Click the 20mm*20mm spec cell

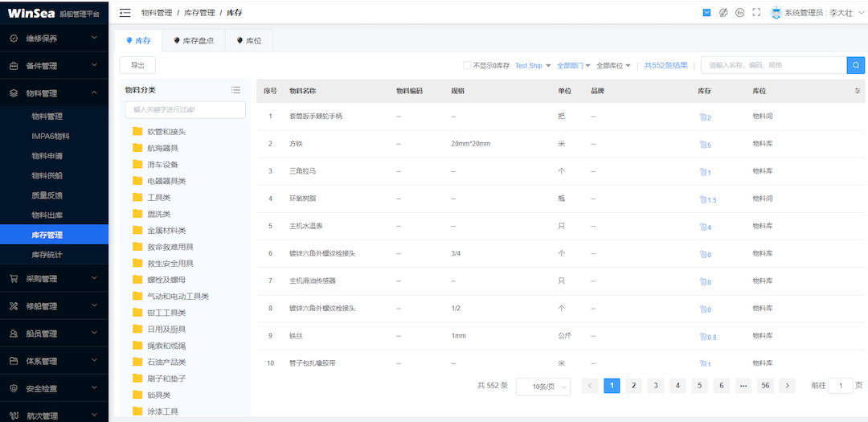coord(470,144)
